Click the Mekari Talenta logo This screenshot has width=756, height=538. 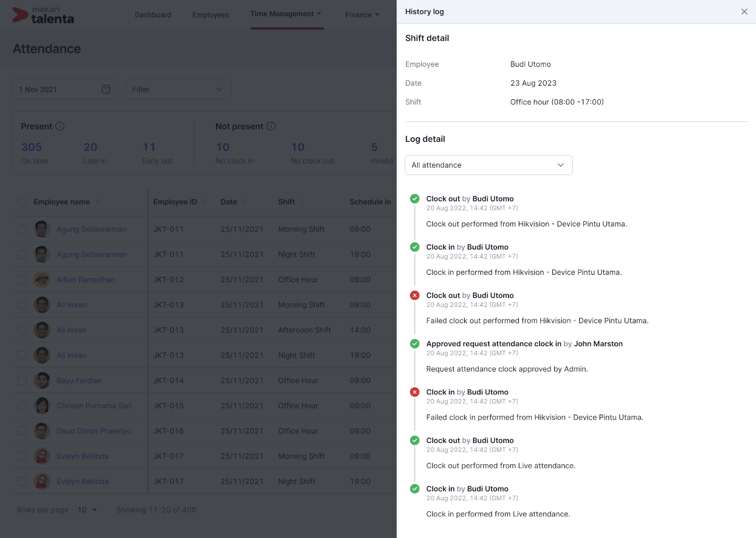tap(43, 15)
